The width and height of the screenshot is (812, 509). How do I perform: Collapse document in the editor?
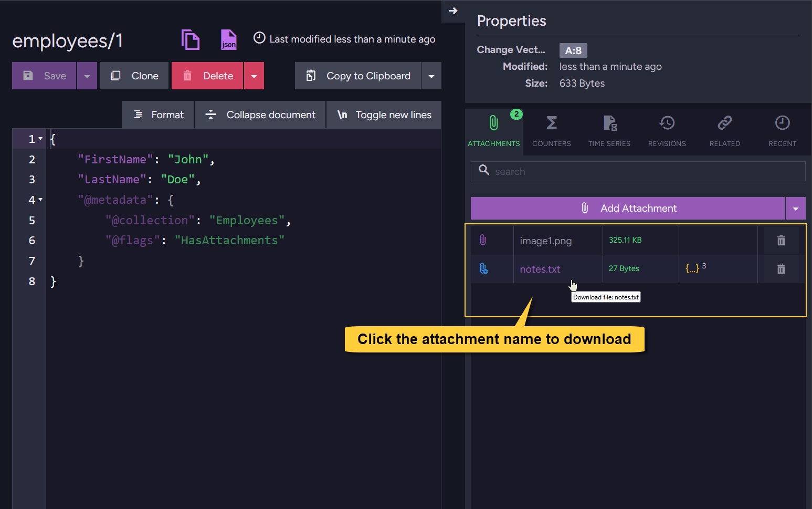[x=260, y=115]
